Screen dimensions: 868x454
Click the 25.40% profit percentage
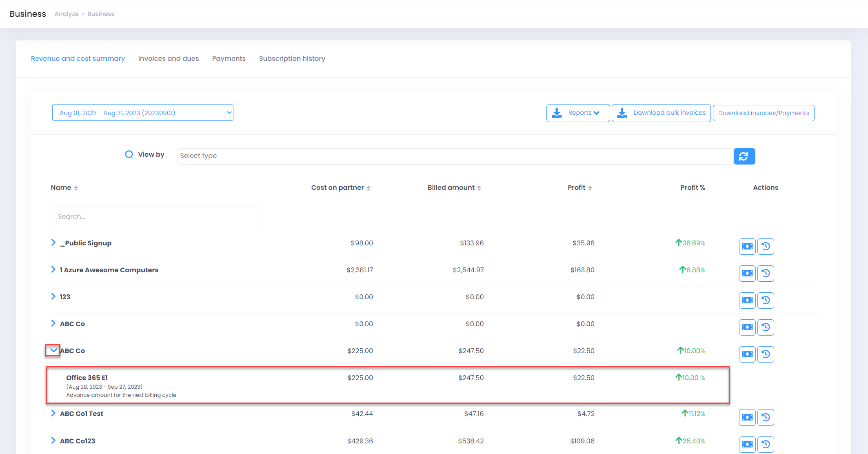[x=690, y=441]
